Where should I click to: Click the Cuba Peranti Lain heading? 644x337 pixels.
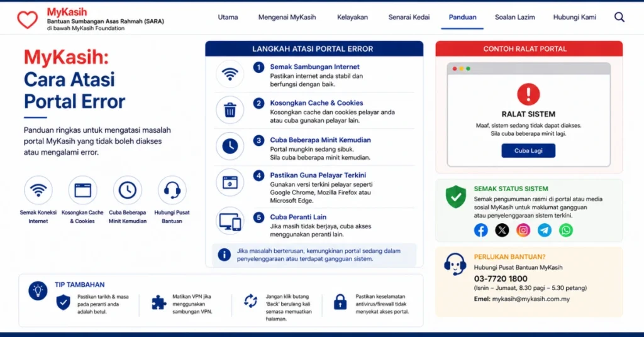click(x=298, y=217)
